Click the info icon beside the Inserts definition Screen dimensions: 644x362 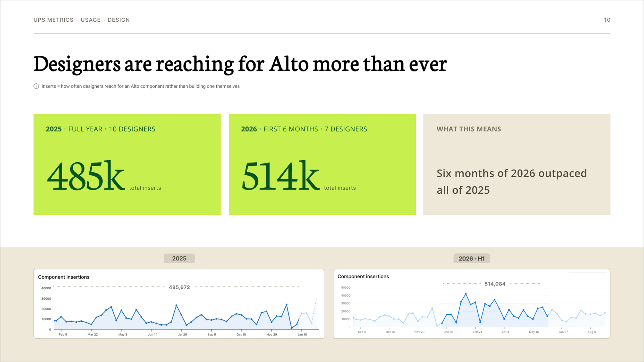coord(36,86)
